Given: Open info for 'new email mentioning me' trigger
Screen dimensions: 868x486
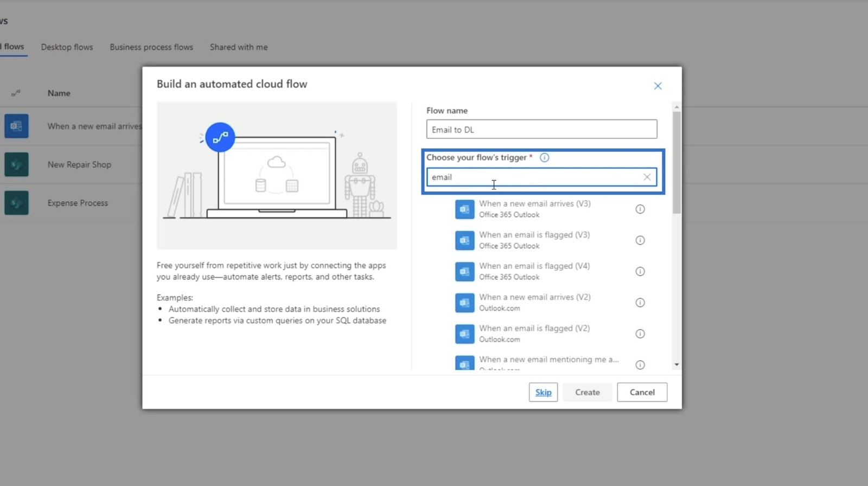Looking at the screenshot, I should point(640,365).
